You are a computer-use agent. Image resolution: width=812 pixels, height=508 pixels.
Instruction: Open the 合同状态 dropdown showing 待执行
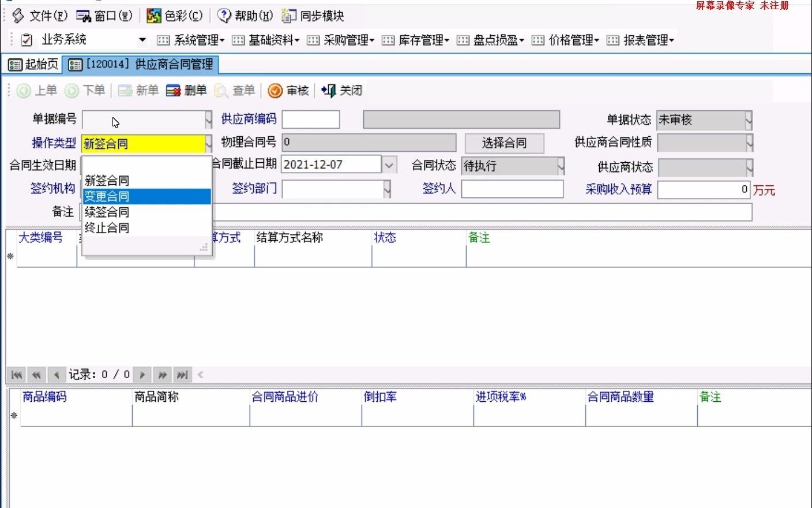coord(561,166)
